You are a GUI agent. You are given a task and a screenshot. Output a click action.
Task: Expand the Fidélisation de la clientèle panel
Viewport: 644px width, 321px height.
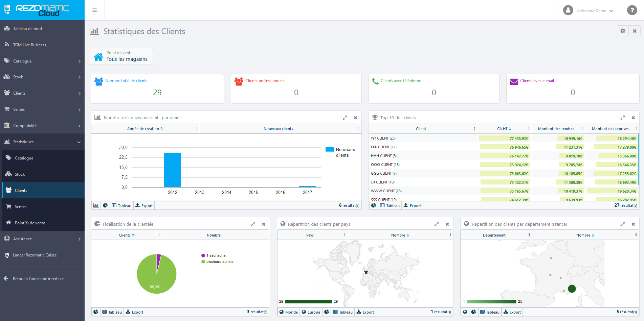253,224
